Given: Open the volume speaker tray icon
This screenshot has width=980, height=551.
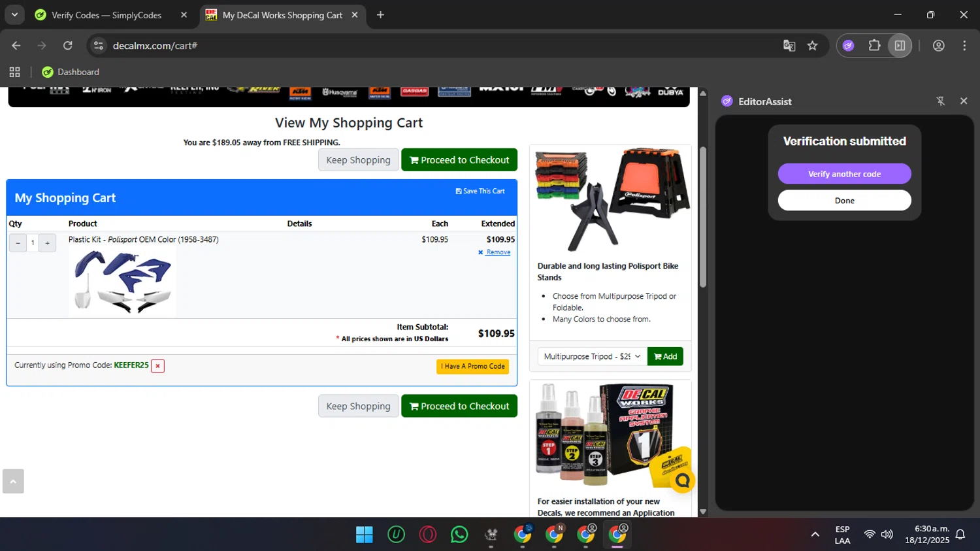Looking at the screenshot, I should pyautogui.click(x=887, y=535).
